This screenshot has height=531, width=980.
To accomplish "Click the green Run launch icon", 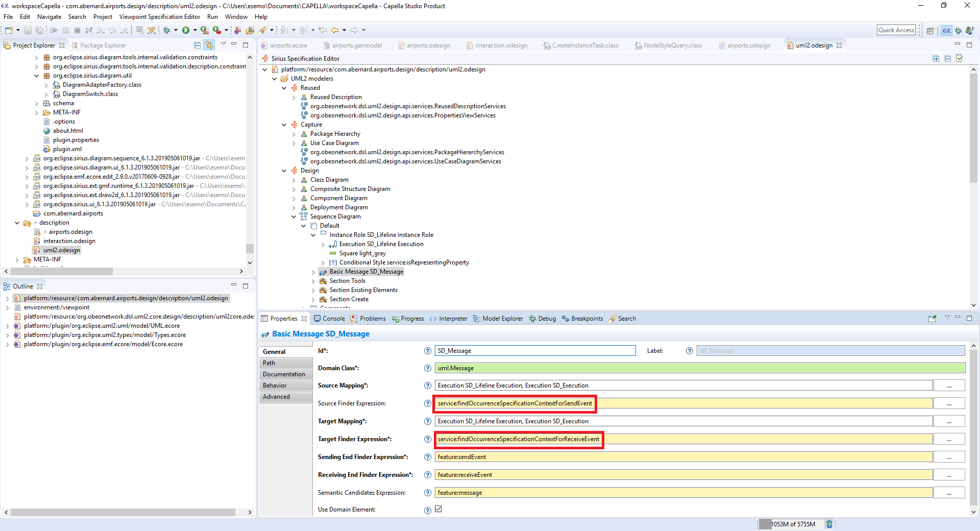I will (186, 30).
